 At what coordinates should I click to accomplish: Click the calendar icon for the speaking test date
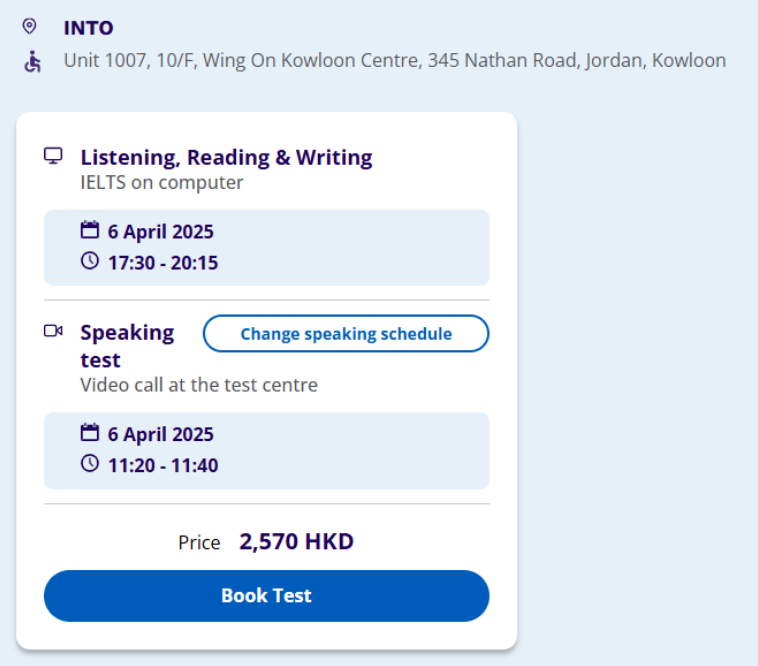(x=90, y=434)
